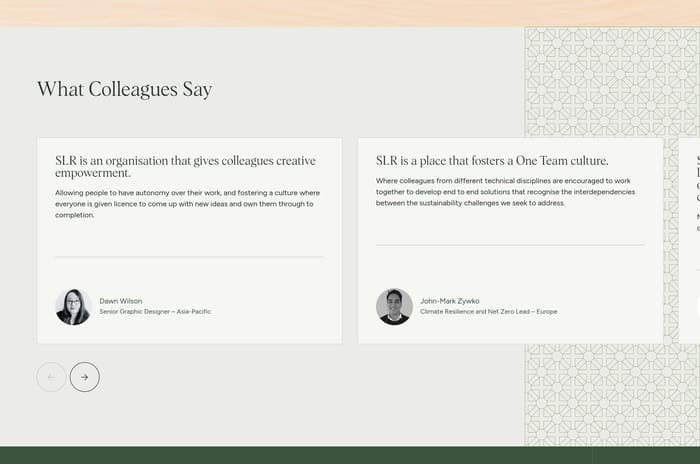Click the next testimonial arrow button
Screen dimensions: 700x464
click(85, 377)
